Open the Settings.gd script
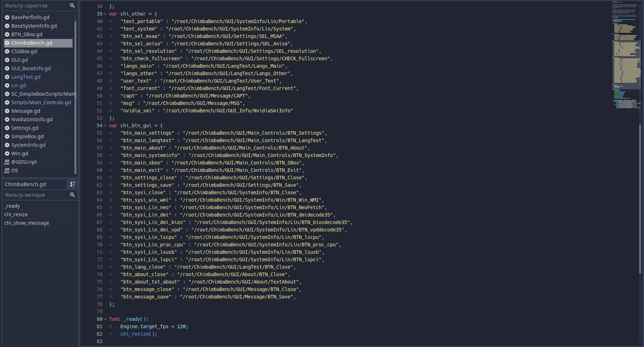 pos(38,128)
